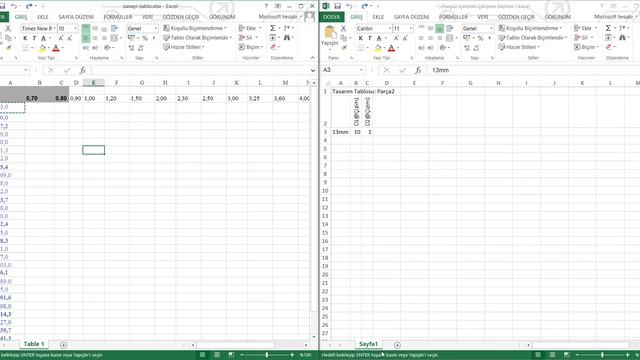Toggle middle align in Sayfa1 window
This screenshot has height=360, width=640.
tap(430, 28)
